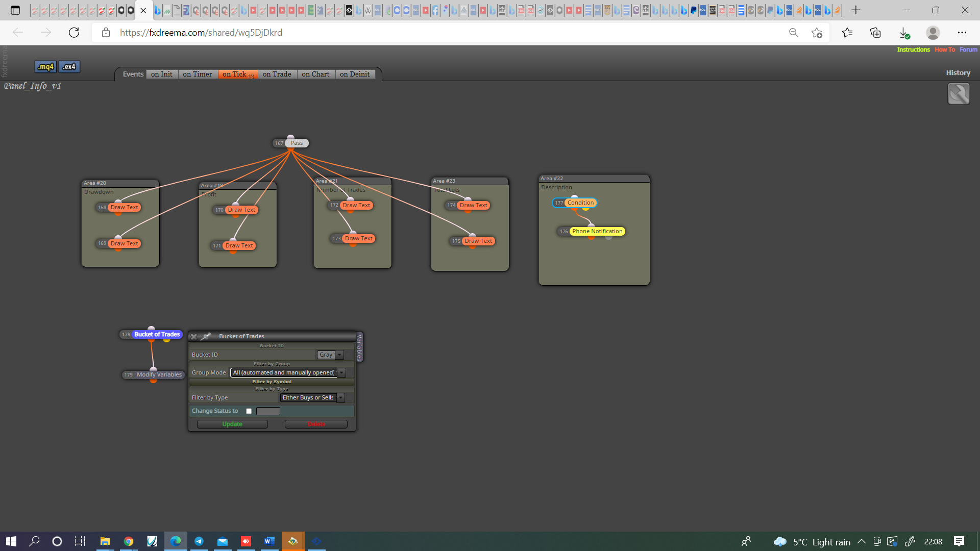Viewport: 980px width, 551px height.
Task: Select the Modify Variables block
Action: coord(159,374)
